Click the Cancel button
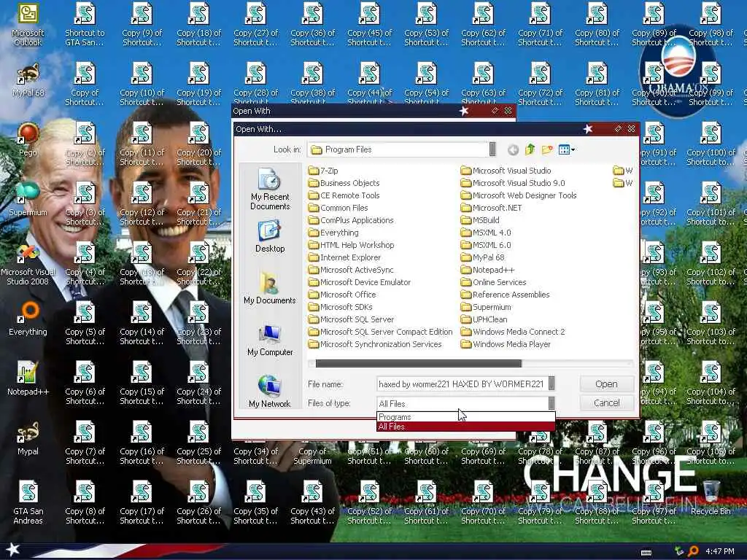This screenshot has height=560, width=747. click(x=606, y=402)
